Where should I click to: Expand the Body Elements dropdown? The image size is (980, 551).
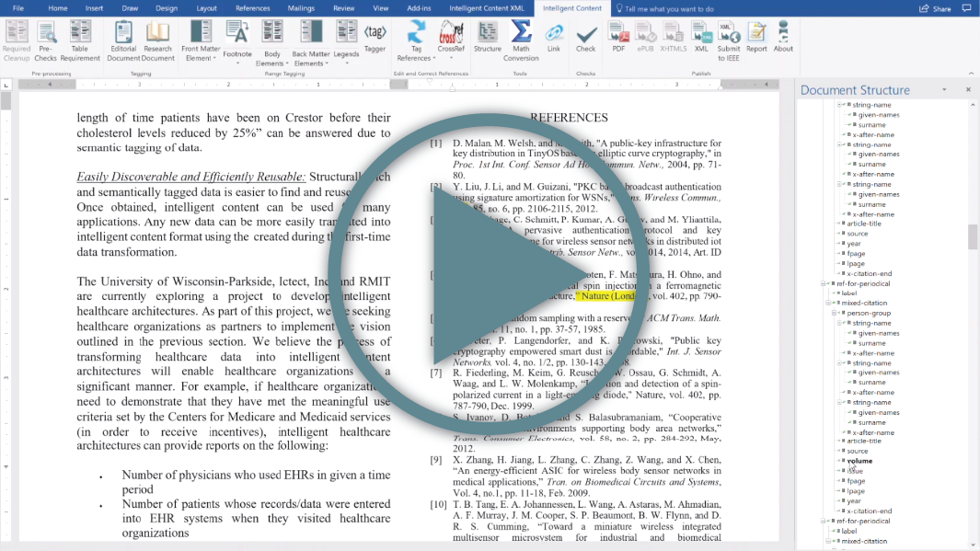(x=272, y=42)
